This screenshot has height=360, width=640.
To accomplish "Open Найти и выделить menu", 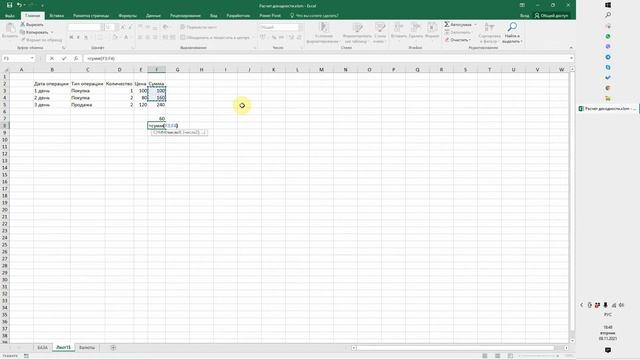I will click(512, 32).
